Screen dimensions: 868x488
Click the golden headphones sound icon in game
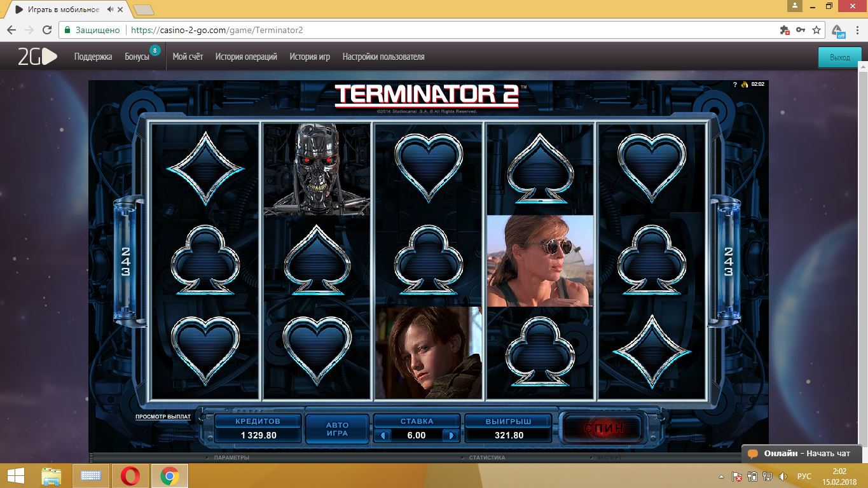(x=744, y=84)
